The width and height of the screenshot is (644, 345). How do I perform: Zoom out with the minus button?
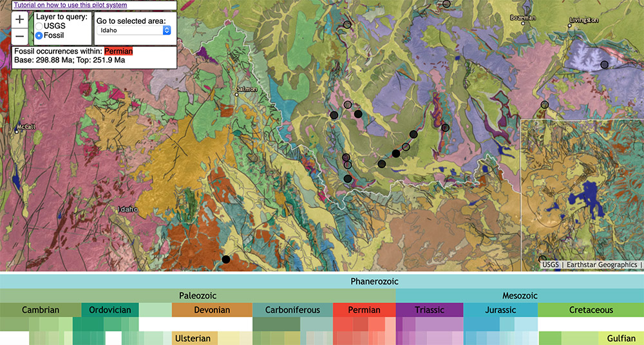(20, 37)
